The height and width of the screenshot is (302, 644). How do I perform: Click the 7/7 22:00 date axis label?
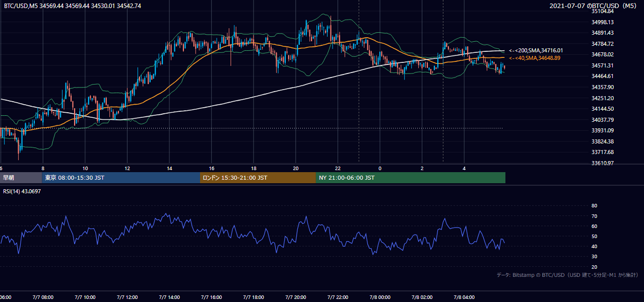pos(338,297)
